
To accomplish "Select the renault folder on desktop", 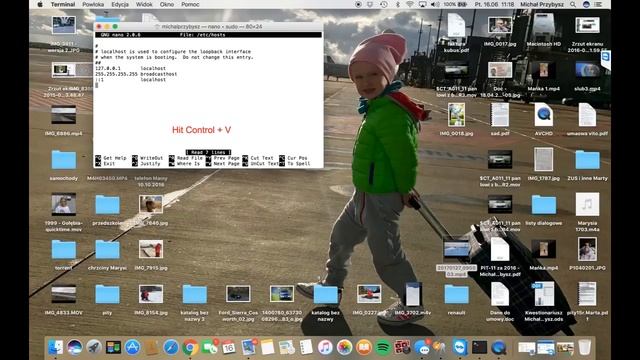I will click(456, 294).
